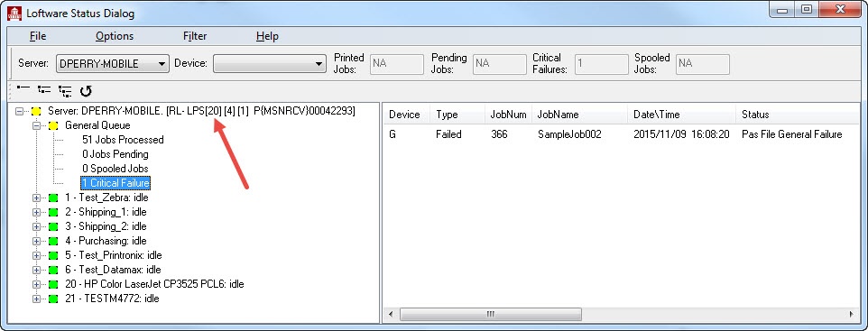
Task: Click green status icon for 21 - TESTM4772
Action: [x=53, y=299]
